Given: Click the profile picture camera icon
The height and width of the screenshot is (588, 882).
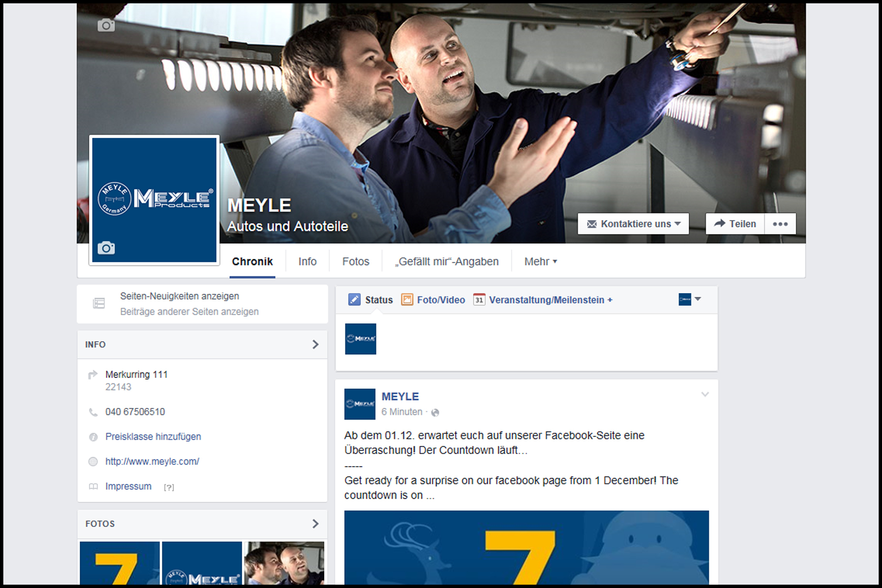Looking at the screenshot, I should (x=106, y=248).
